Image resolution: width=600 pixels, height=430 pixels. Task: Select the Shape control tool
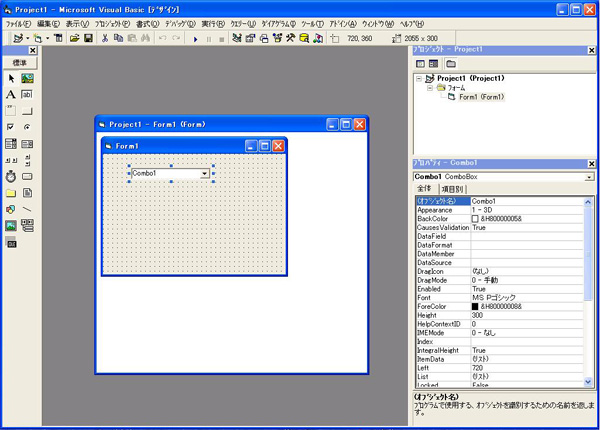click(11, 209)
